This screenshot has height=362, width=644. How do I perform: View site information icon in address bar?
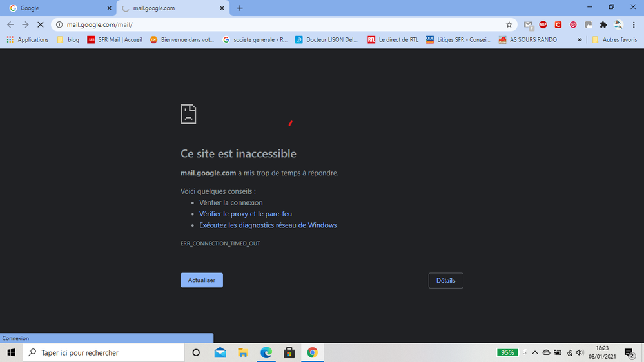(x=59, y=24)
